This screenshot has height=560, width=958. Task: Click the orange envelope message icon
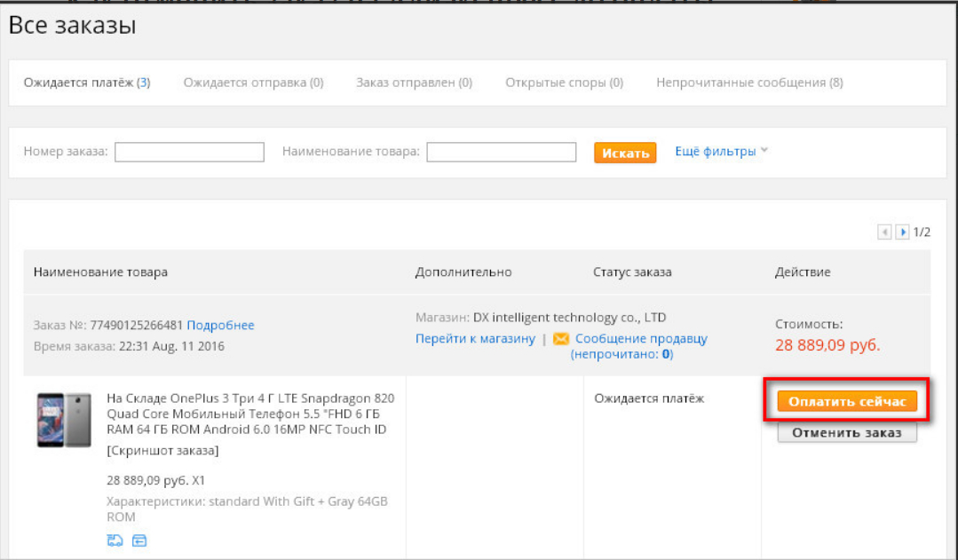click(x=560, y=339)
